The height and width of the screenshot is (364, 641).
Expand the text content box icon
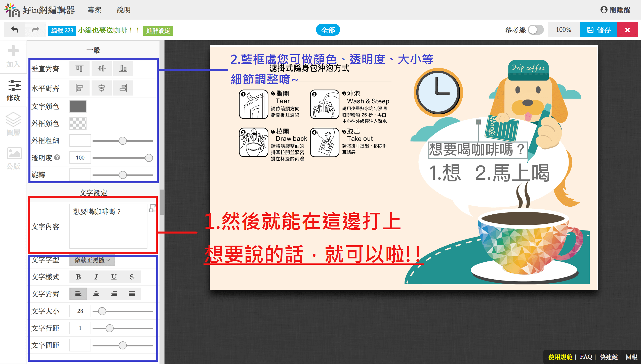coord(152,208)
